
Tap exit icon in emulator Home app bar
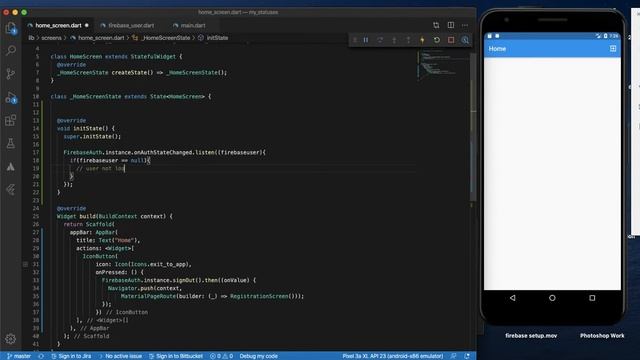613,49
